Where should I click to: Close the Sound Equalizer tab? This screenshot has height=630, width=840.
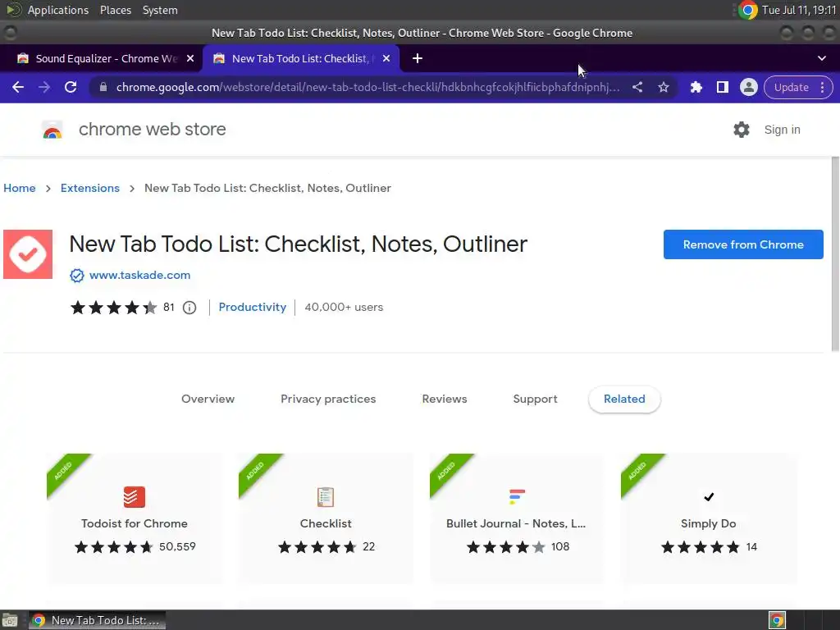pyautogui.click(x=190, y=58)
